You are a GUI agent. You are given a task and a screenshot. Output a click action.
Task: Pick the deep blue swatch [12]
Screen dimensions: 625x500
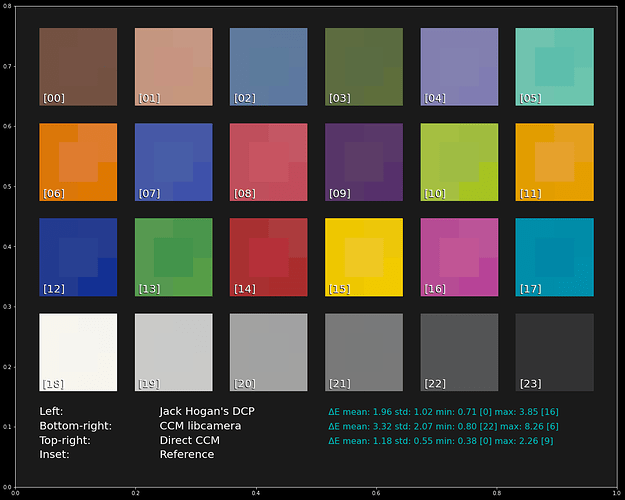tap(78, 257)
